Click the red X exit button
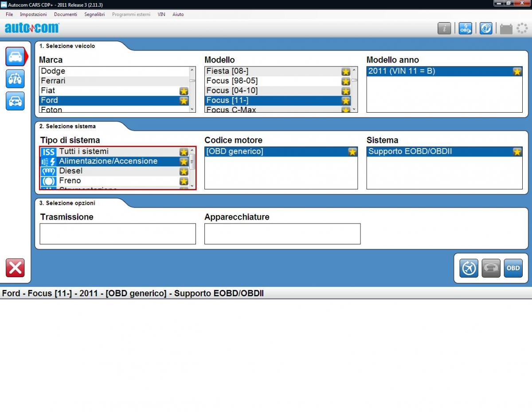Viewport: 532px width, 412px height. pyautogui.click(x=15, y=268)
